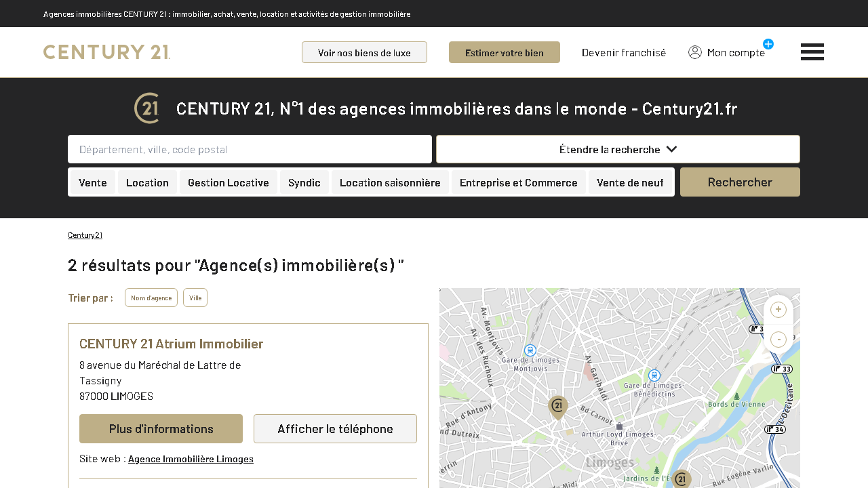
Task: Zoom in on the map
Action: pyautogui.click(x=778, y=310)
